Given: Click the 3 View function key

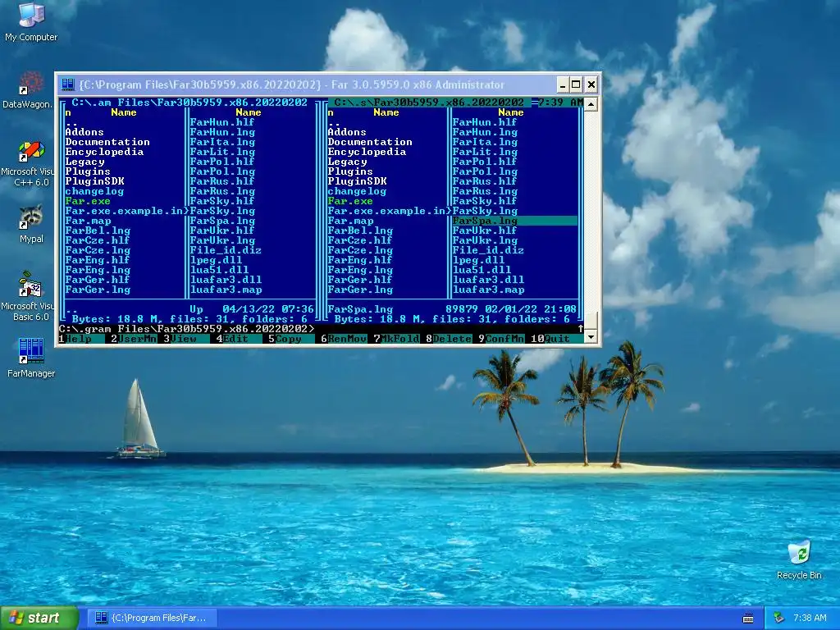Looking at the screenshot, I should (x=186, y=339).
